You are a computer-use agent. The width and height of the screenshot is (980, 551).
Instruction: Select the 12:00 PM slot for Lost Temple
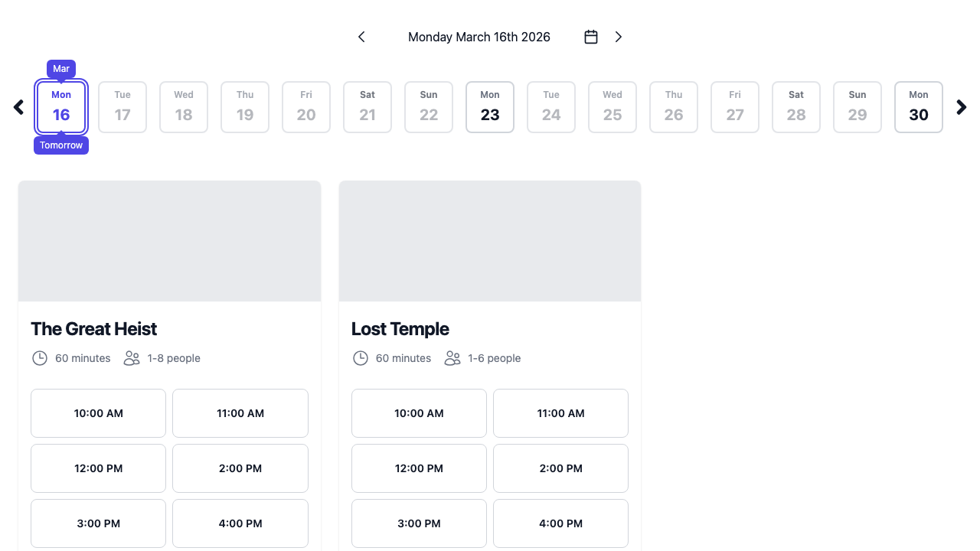419,468
